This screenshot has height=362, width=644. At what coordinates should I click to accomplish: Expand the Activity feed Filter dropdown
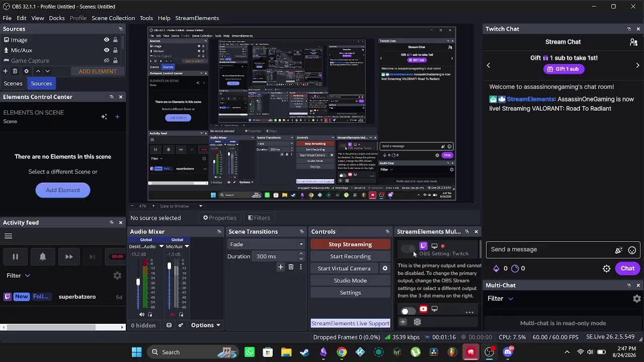click(x=19, y=276)
